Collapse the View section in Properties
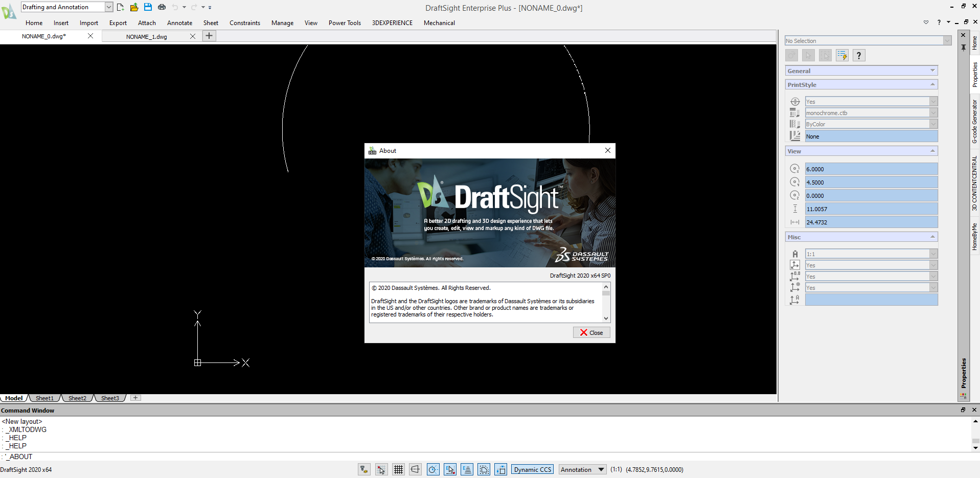 [x=932, y=151]
